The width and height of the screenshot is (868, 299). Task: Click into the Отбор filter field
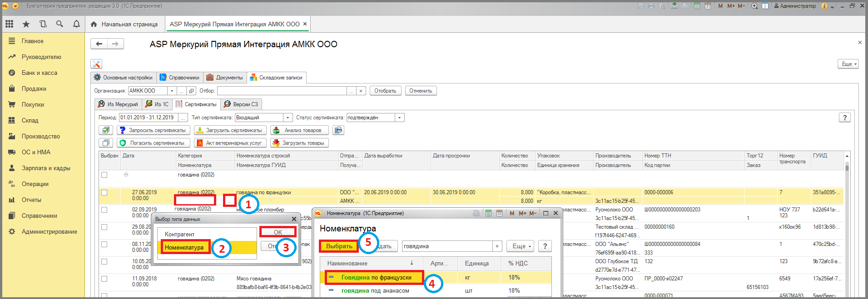(x=282, y=91)
